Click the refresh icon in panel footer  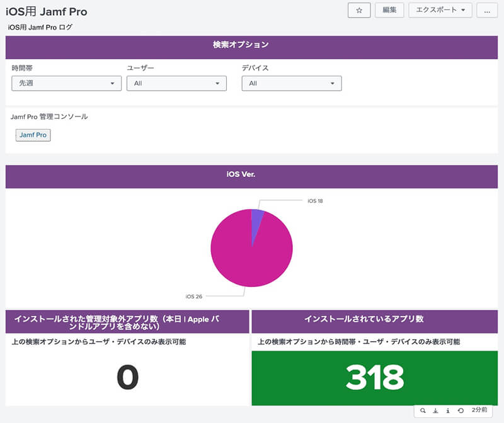pos(461,410)
